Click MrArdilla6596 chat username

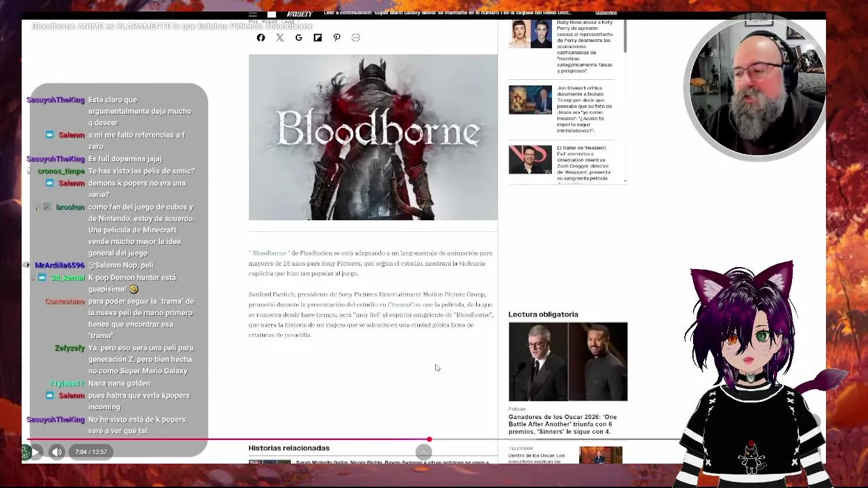tap(60, 266)
